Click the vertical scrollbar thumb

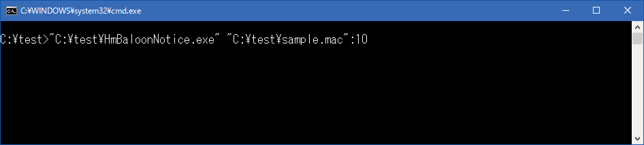click(638, 38)
